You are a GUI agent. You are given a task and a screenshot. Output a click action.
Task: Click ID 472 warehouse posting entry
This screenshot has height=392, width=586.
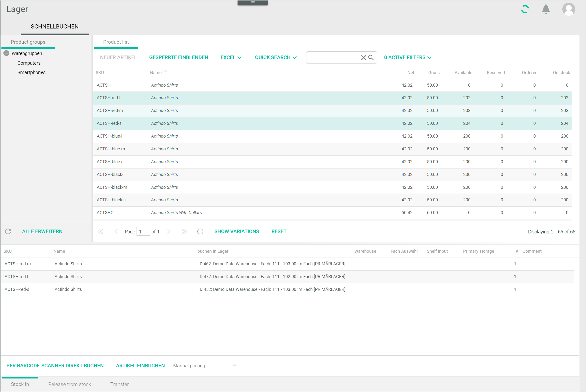tap(272, 277)
